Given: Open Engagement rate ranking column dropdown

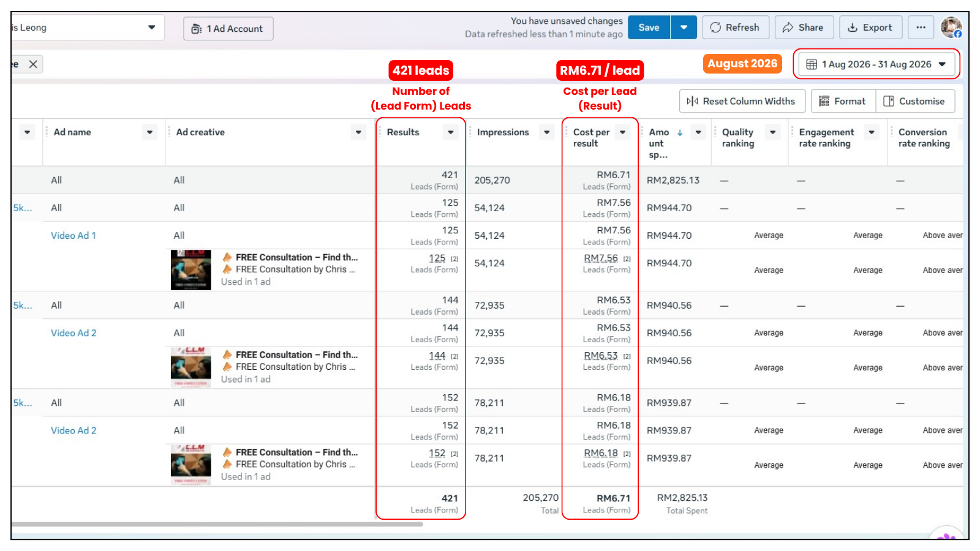Looking at the screenshot, I should click(872, 132).
